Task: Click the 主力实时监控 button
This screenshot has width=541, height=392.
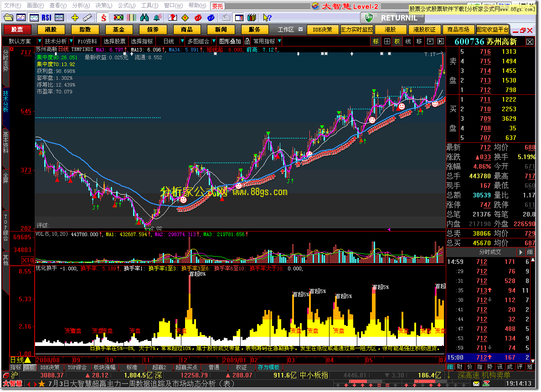Action: (x=357, y=30)
